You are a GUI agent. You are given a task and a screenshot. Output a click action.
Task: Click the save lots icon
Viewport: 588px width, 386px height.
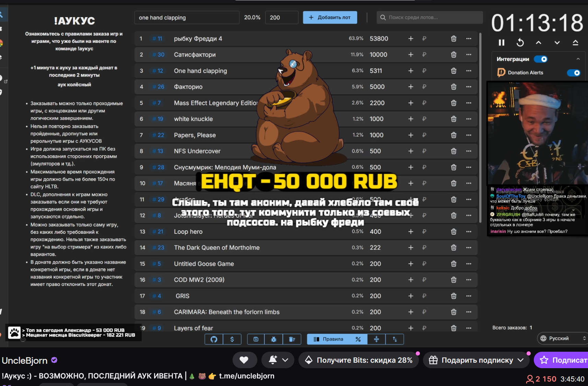pos(256,339)
